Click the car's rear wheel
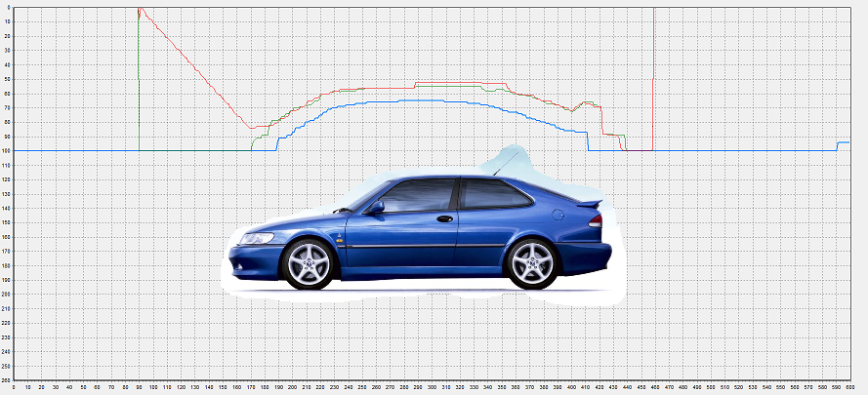Viewport: 868px width, 395px height. pos(532,262)
